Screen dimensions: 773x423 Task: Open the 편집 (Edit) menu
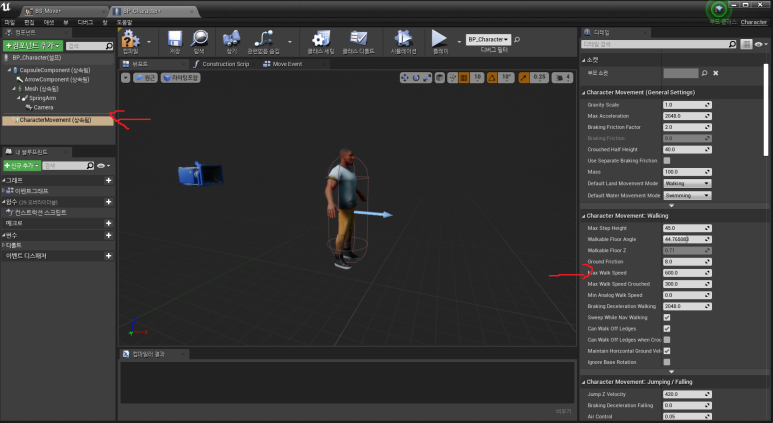tap(30, 22)
